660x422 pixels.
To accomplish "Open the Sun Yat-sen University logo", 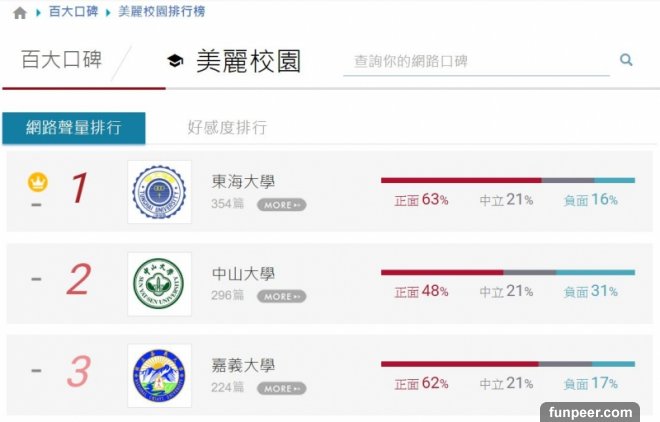I will pyautogui.click(x=160, y=283).
